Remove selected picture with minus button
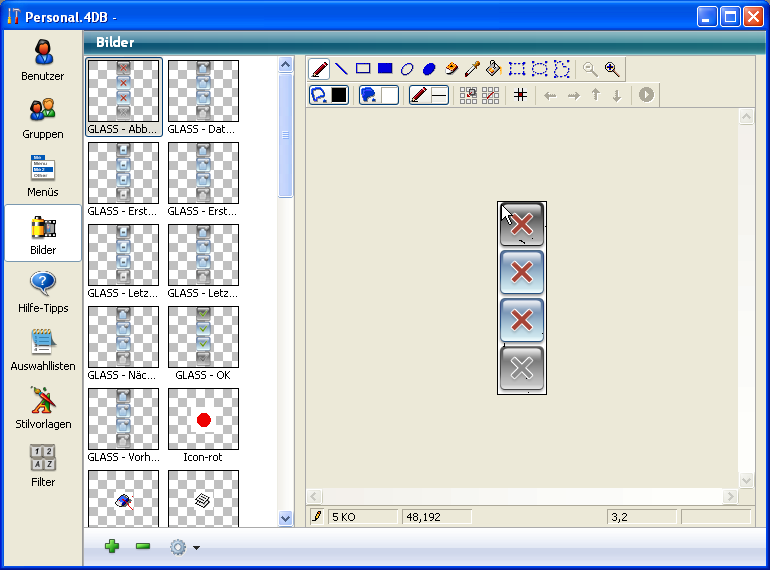 click(x=143, y=547)
